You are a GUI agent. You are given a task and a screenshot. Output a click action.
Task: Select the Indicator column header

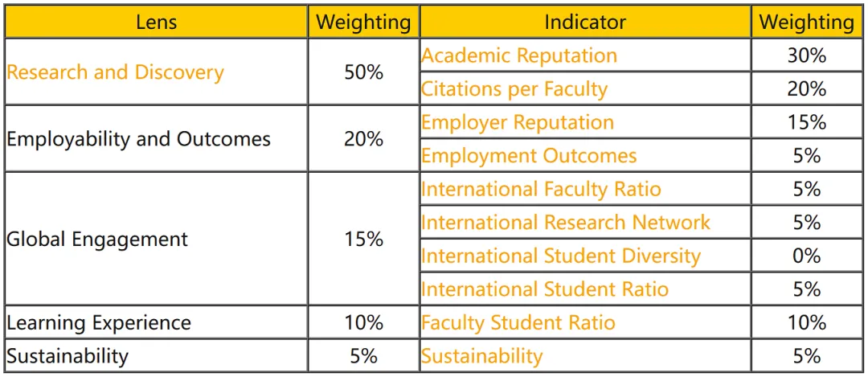point(585,23)
